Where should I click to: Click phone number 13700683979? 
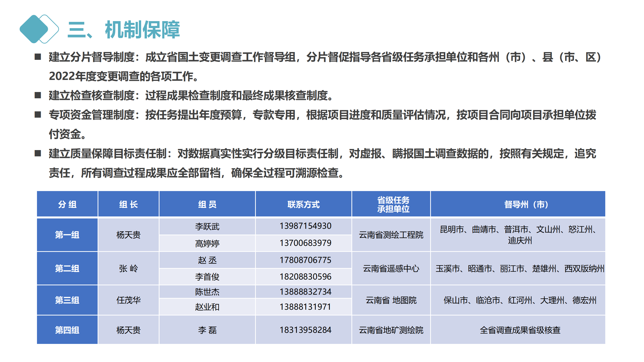point(305,243)
